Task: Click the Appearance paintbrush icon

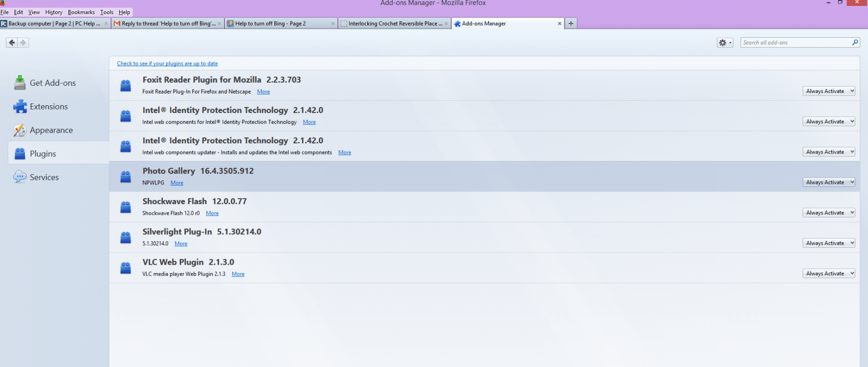Action: [x=20, y=130]
